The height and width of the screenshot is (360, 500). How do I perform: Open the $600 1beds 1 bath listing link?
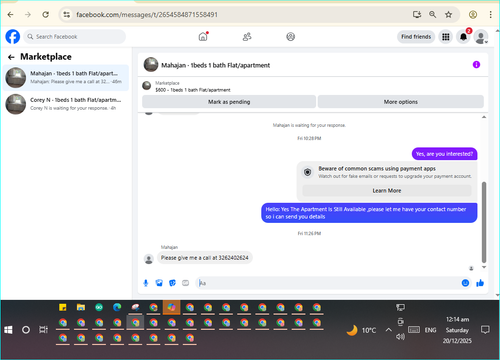tap(193, 90)
